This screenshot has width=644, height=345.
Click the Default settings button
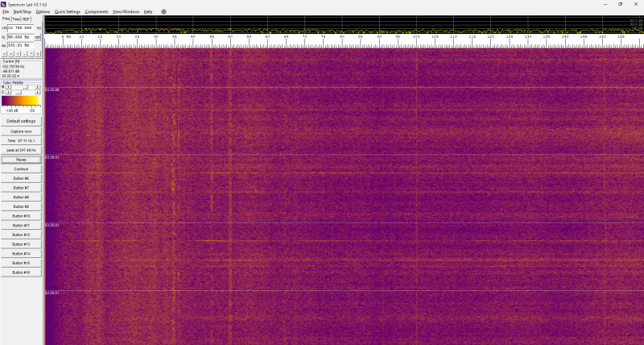point(21,121)
